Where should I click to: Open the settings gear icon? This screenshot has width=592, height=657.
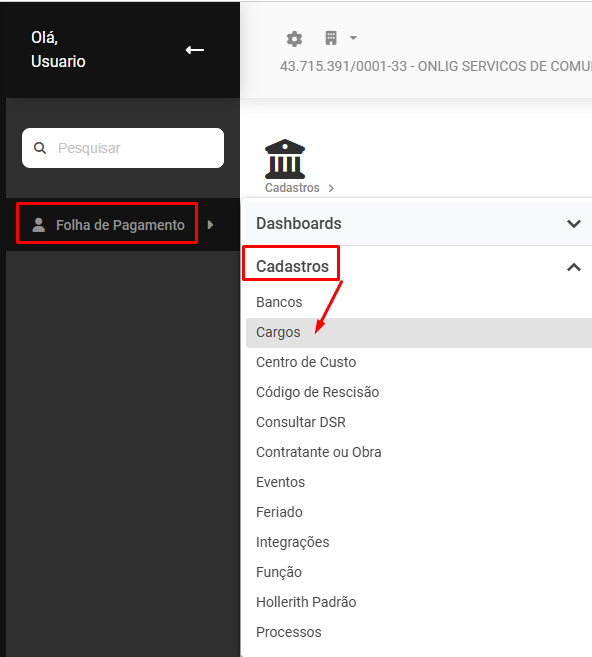click(x=294, y=39)
